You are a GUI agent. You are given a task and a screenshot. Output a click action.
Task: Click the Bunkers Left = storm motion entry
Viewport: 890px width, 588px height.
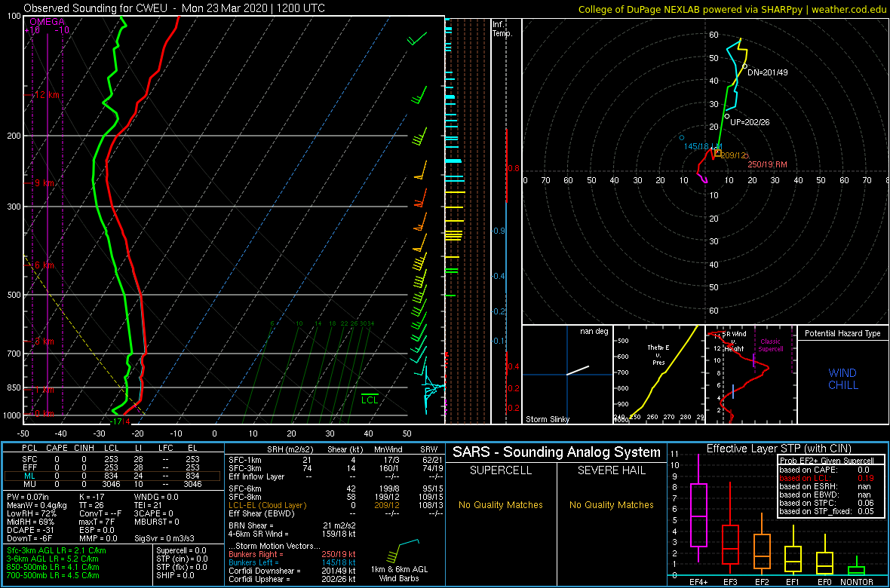tap(293, 562)
